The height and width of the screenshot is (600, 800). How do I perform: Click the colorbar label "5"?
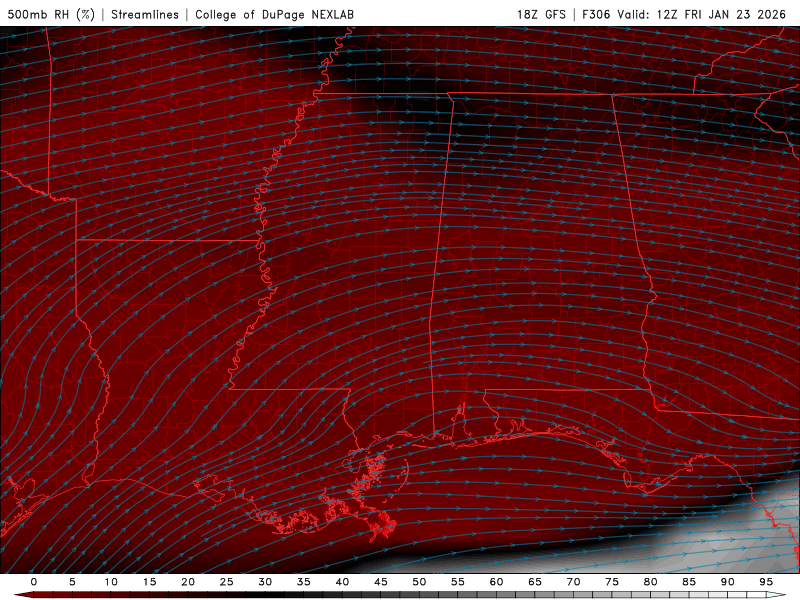(x=72, y=582)
